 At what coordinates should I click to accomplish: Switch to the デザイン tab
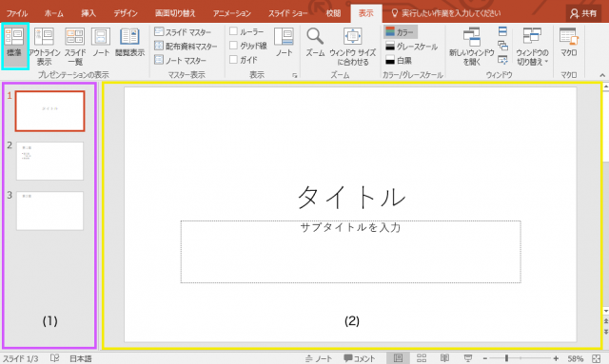tap(125, 13)
